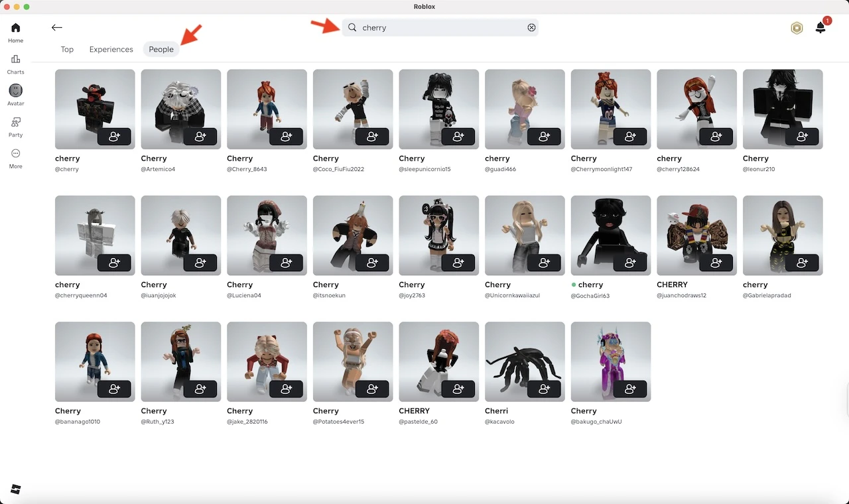Viewport: 849px width, 504px height.
Task: Click username @Unicornkawaiiazul
Action: 513,295
